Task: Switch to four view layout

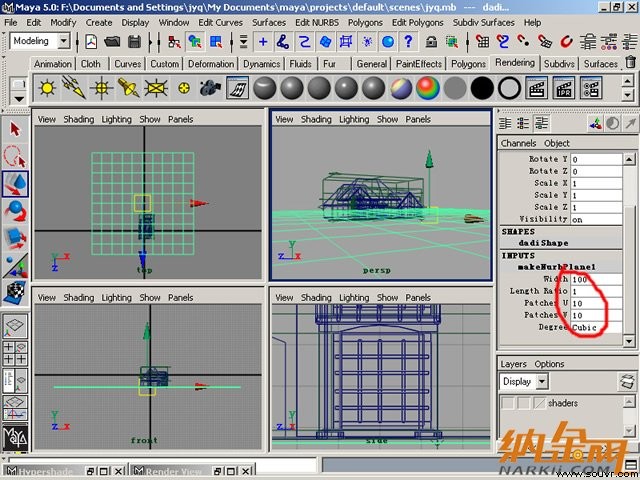Action: pos(15,353)
